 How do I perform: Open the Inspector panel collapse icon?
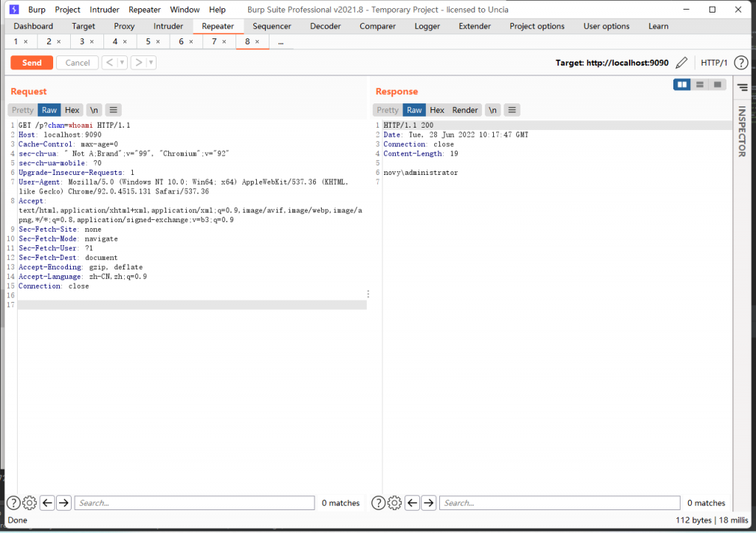(x=742, y=87)
